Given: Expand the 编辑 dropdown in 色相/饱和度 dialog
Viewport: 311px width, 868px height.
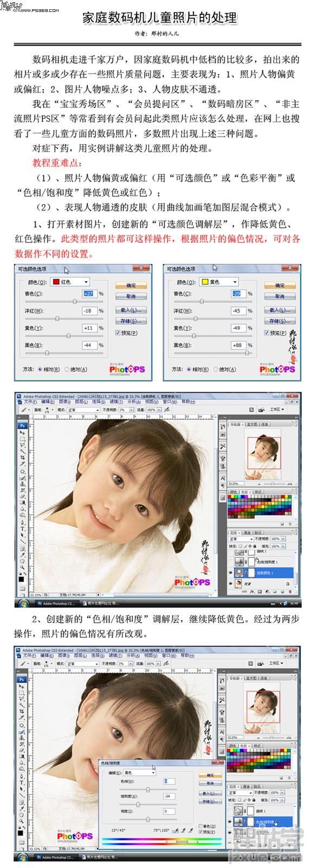Looking at the screenshot, I should [x=139, y=773].
